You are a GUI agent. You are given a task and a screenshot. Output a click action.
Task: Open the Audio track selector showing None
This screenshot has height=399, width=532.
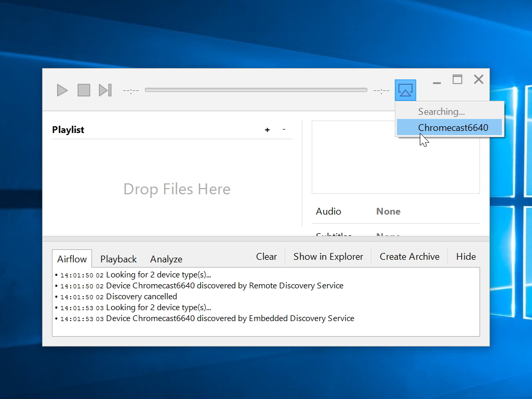tap(389, 211)
